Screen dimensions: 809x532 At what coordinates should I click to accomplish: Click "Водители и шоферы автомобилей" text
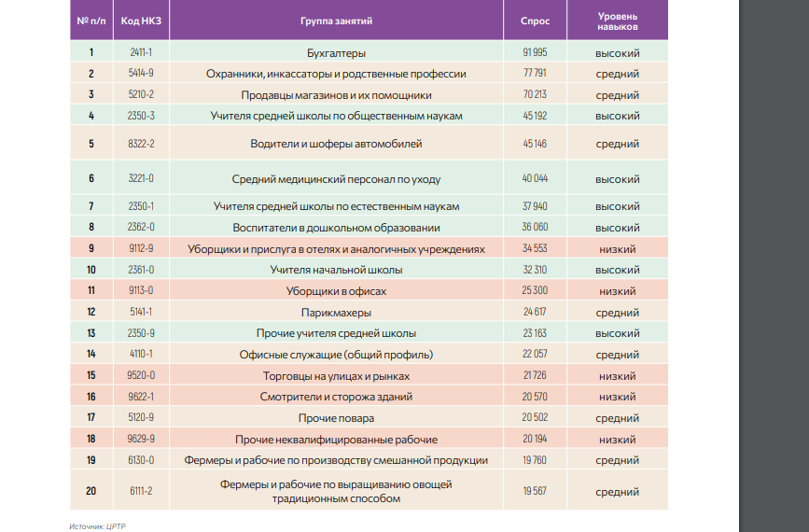click(336, 144)
